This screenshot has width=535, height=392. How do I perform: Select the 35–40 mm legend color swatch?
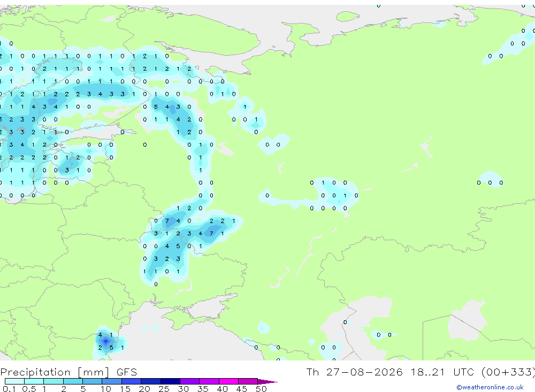click(x=209, y=381)
